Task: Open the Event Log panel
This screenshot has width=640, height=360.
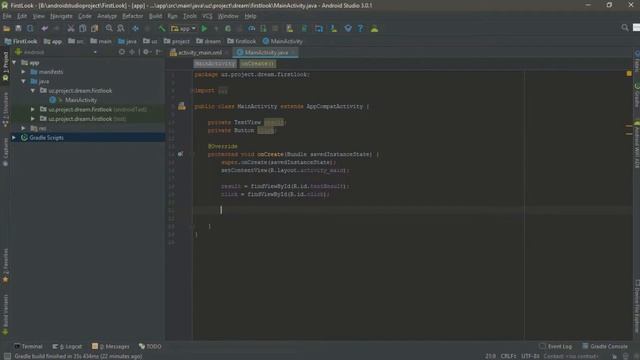Action: [556, 346]
